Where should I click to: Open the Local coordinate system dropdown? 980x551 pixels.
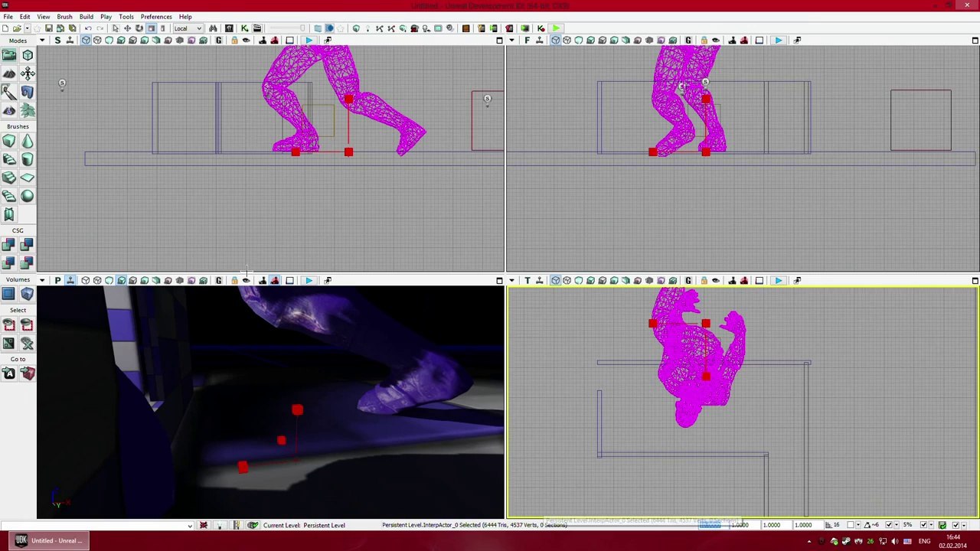pos(188,28)
